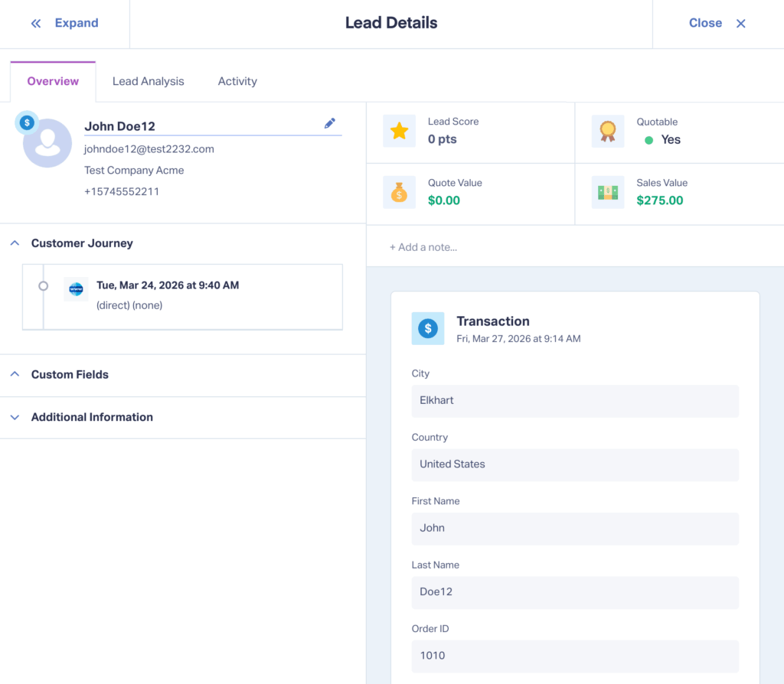Click the City field showing Elkhart
Screen dimensions: 784x684
click(x=575, y=400)
